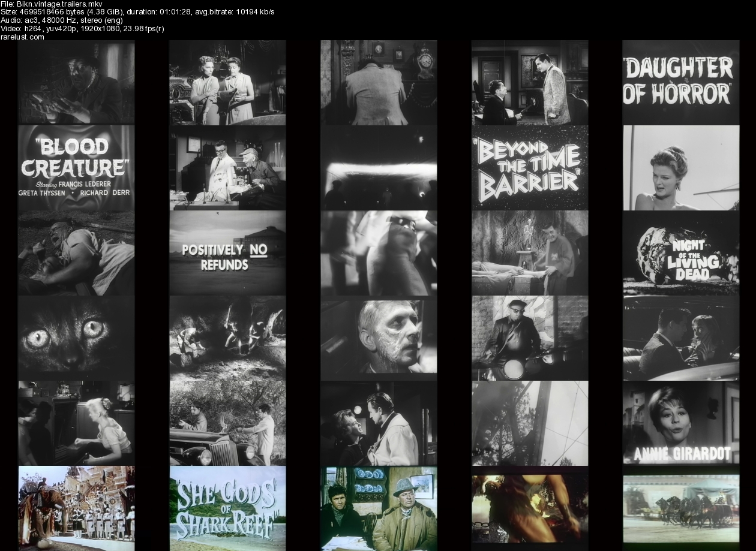Select the 'She Gods of Shark Reef' thumbnail
The height and width of the screenshot is (551, 756).
coord(227,508)
